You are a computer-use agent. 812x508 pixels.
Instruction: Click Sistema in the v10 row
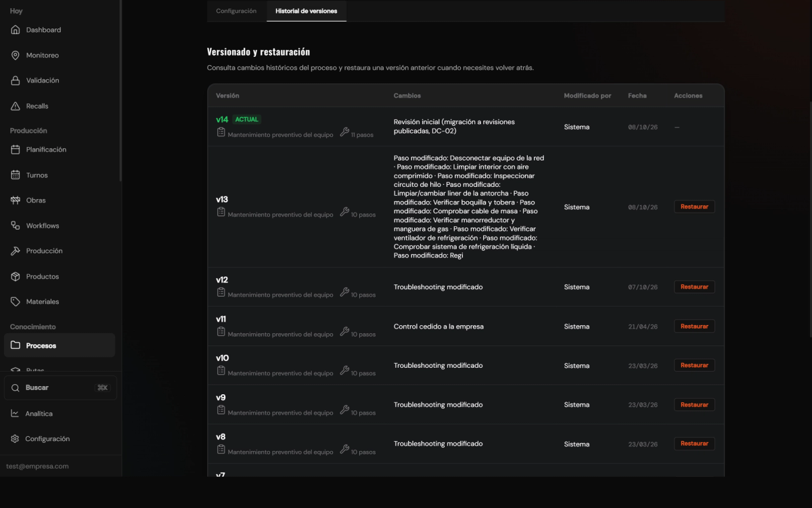(577, 366)
